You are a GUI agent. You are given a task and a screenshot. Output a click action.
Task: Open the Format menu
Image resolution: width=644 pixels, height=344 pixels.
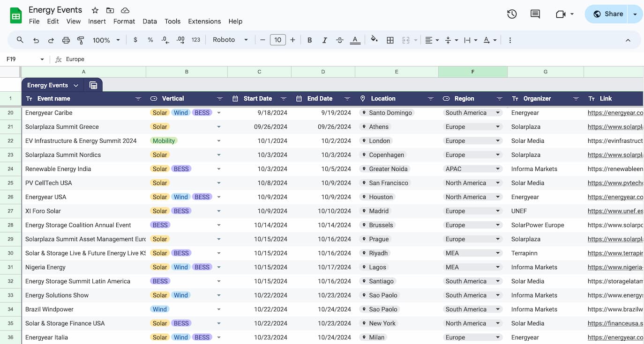124,22
